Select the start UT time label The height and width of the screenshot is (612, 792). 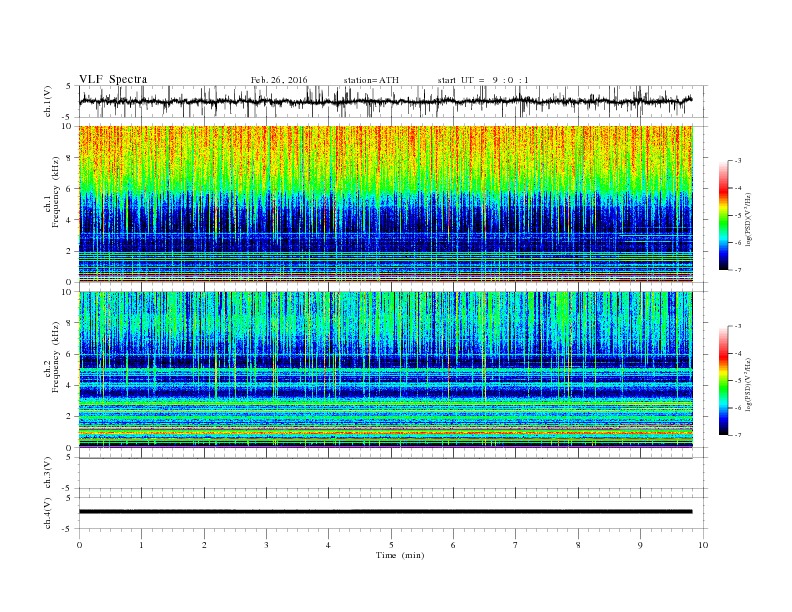(x=483, y=80)
